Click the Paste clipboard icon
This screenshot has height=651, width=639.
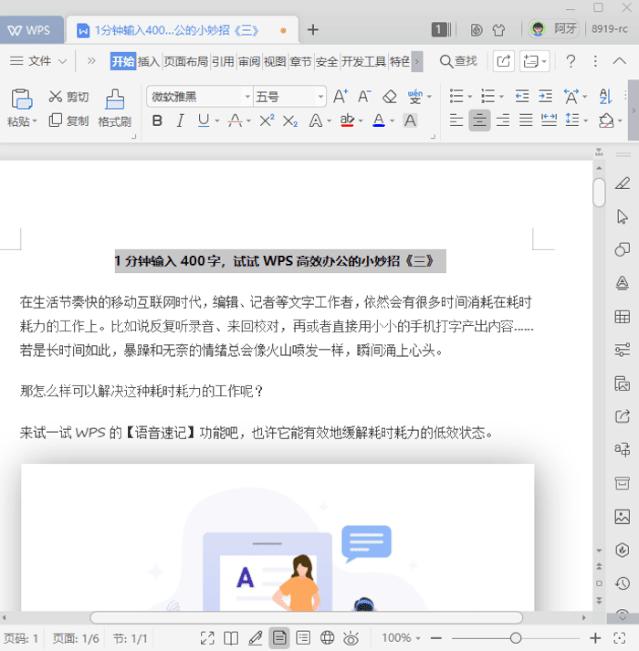pyautogui.click(x=22, y=99)
